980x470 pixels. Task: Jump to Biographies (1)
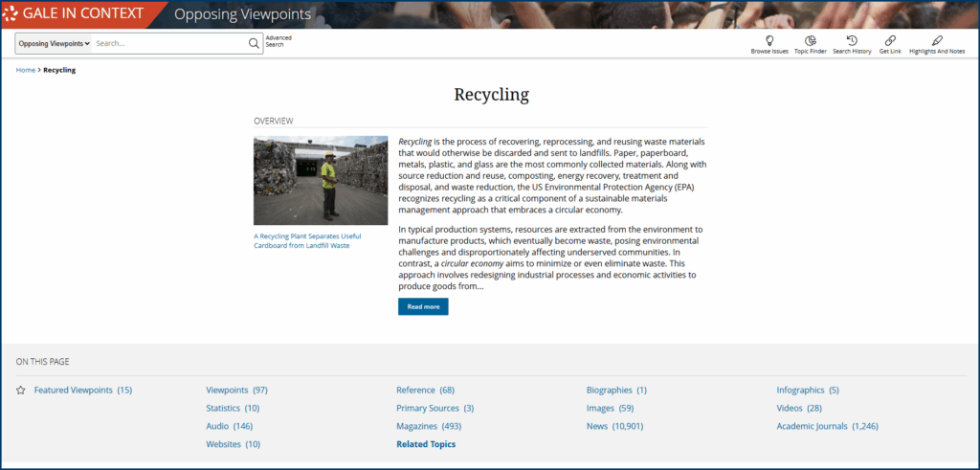[617, 390]
